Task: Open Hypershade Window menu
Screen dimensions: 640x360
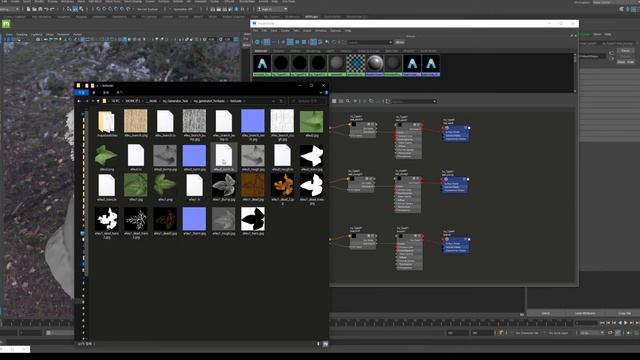Action: pyautogui.click(x=321, y=31)
